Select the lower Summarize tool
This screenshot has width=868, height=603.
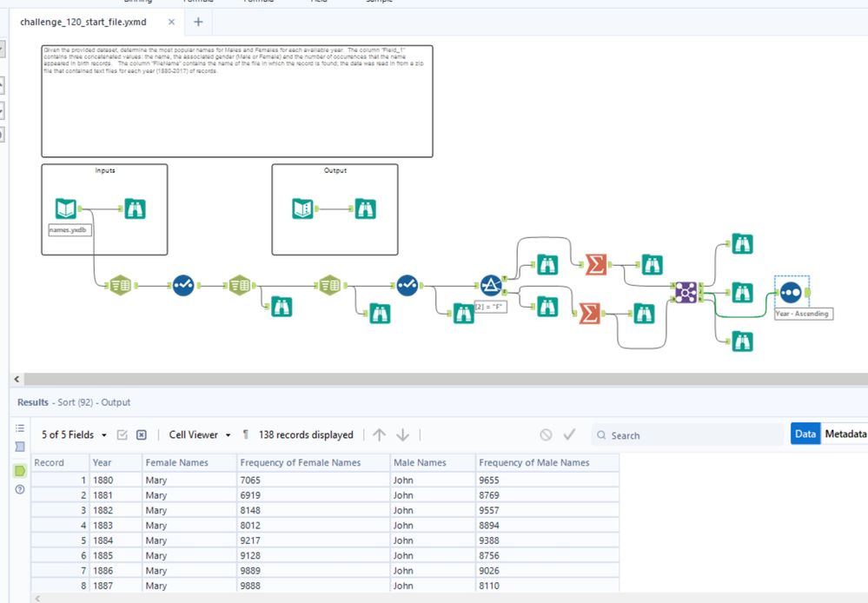click(x=590, y=314)
